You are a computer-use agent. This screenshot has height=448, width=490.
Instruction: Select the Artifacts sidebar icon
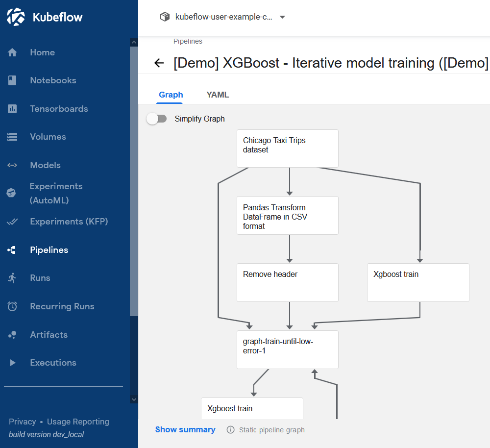pos(11,334)
